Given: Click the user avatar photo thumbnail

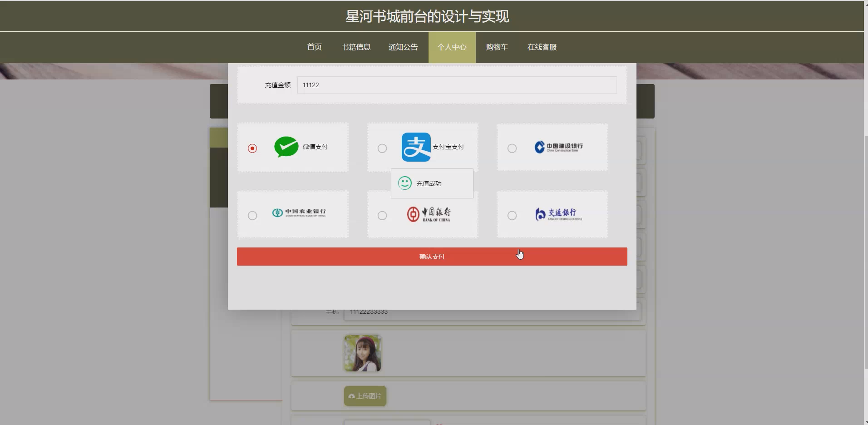Looking at the screenshot, I should (x=362, y=353).
